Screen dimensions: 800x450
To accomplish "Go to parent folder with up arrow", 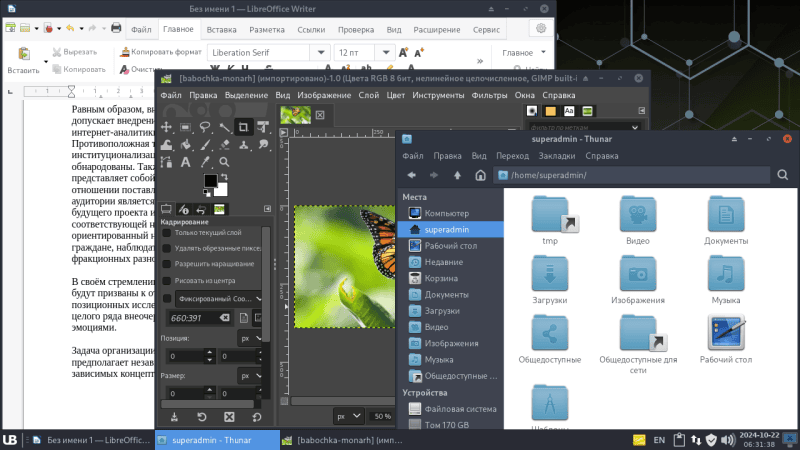I will point(457,176).
